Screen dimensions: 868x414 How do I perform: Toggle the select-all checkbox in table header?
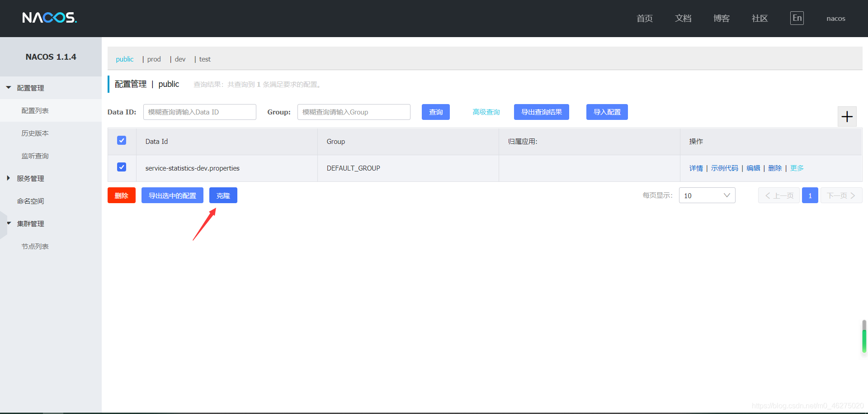[x=122, y=141]
